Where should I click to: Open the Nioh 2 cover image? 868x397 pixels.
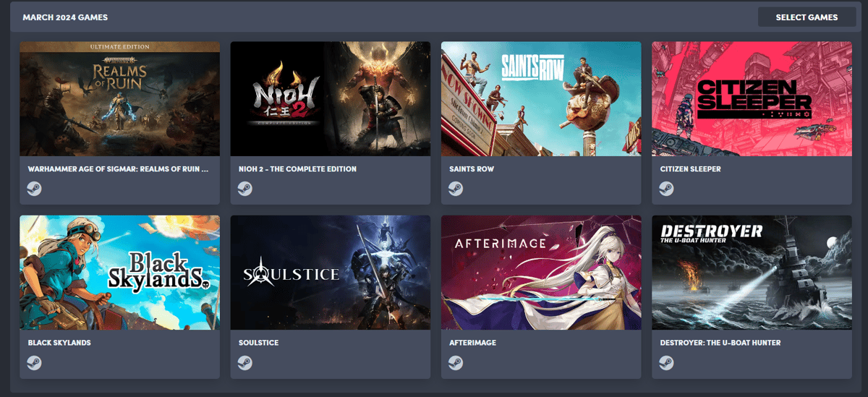click(331, 98)
